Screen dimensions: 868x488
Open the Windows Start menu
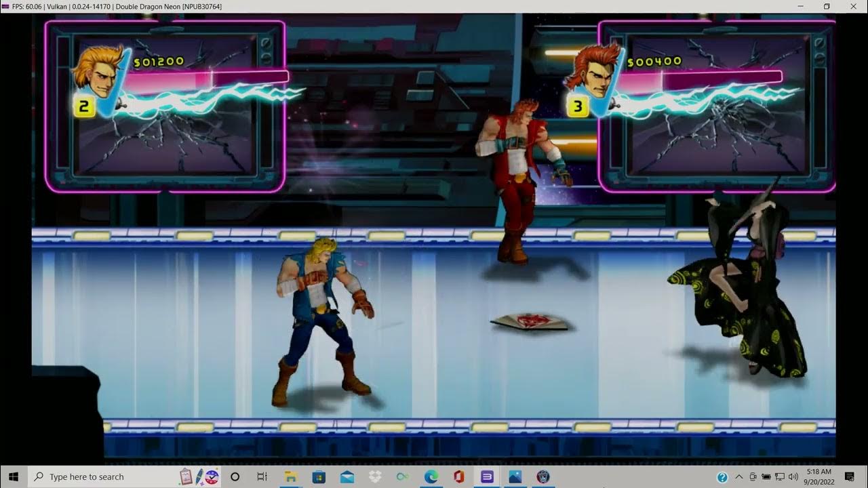12,476
